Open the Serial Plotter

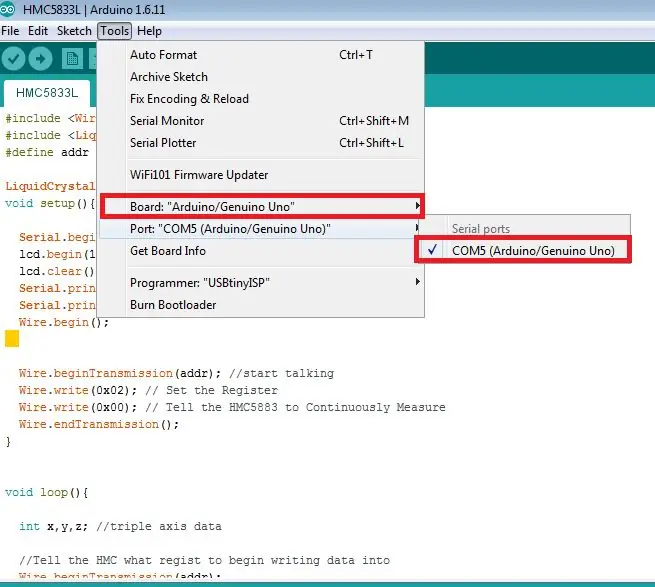[x=261, y=143]
